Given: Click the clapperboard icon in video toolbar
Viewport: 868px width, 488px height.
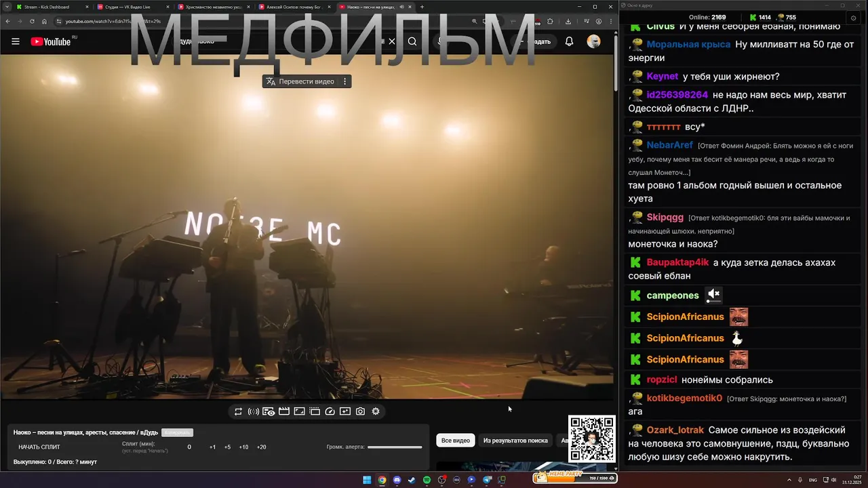Looking at the screenshot, I should pos(284,411).
